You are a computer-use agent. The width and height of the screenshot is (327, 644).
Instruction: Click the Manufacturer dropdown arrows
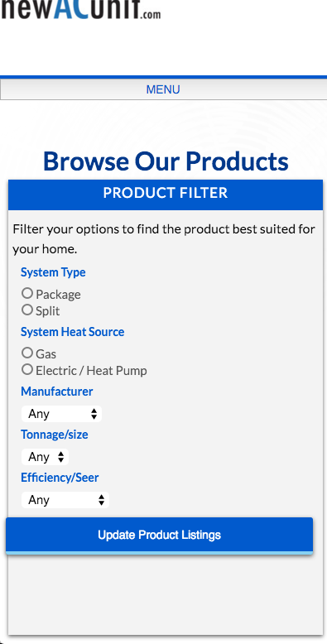94,414
